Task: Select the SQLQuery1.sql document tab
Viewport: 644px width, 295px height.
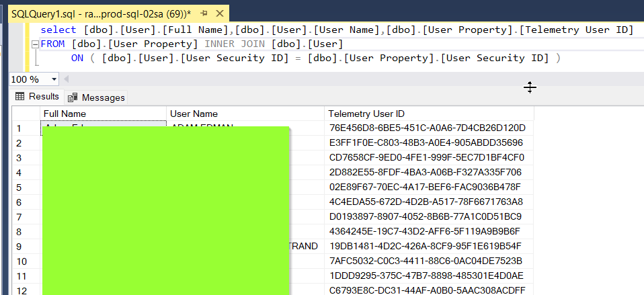Action: tap(101, 13)
